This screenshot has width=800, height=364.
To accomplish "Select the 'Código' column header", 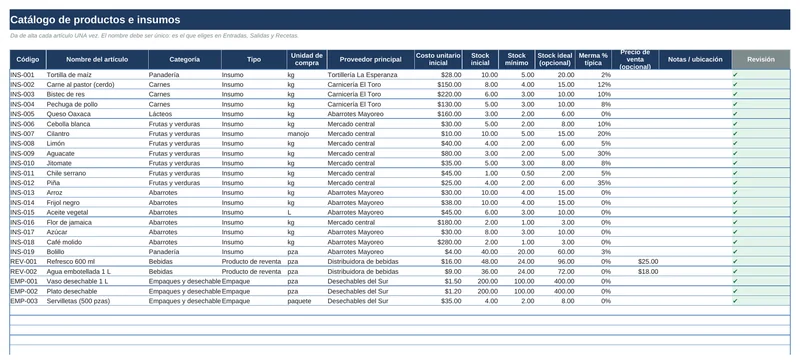I will tap(28, 60).
